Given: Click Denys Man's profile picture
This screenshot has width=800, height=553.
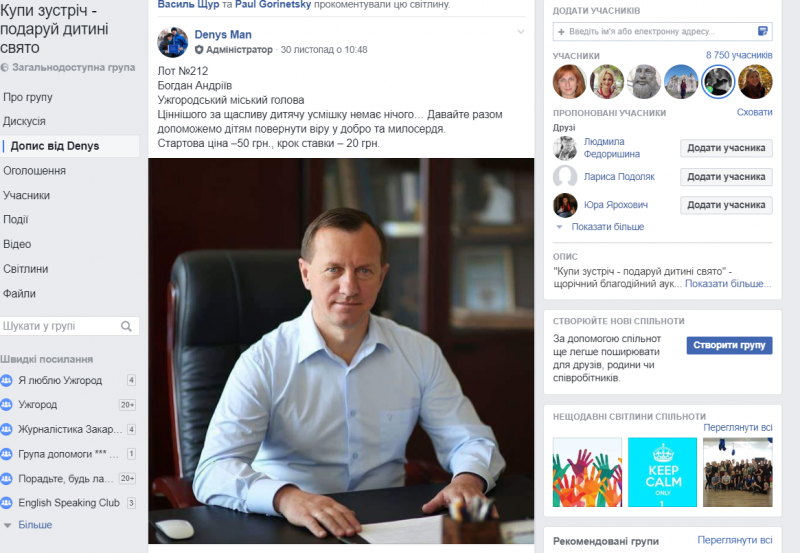Looking at the screenshot, I should pos(172,42).
